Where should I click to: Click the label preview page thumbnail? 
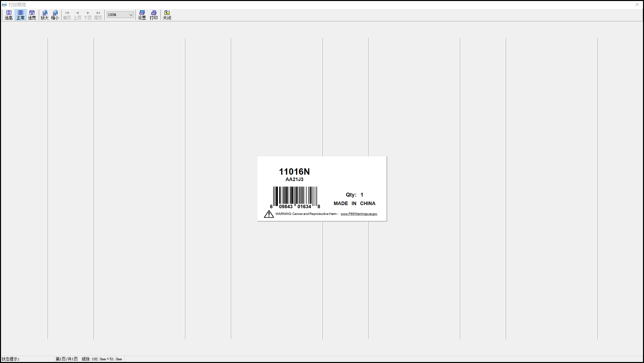pos(322,189)
